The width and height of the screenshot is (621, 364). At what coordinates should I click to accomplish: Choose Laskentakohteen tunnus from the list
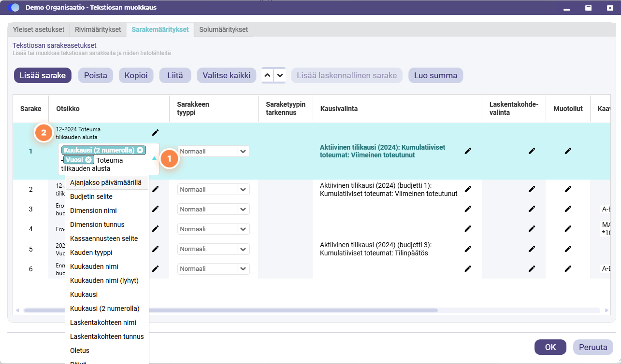point(107,336)
